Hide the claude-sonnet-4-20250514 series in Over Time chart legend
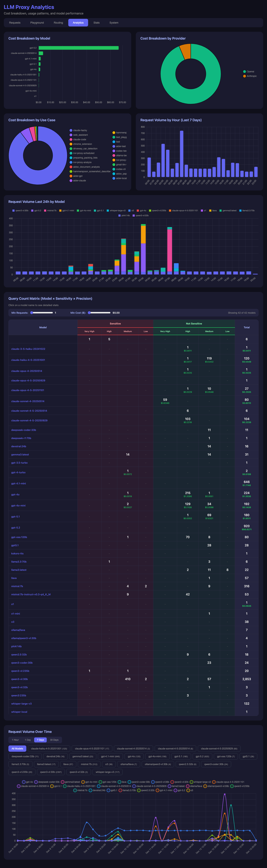The width and height of the screenshot is (267, 868). tap(18, 786)
